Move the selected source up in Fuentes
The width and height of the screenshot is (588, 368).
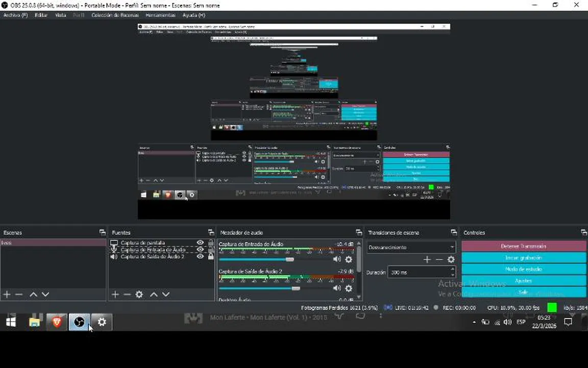(154, 294)
